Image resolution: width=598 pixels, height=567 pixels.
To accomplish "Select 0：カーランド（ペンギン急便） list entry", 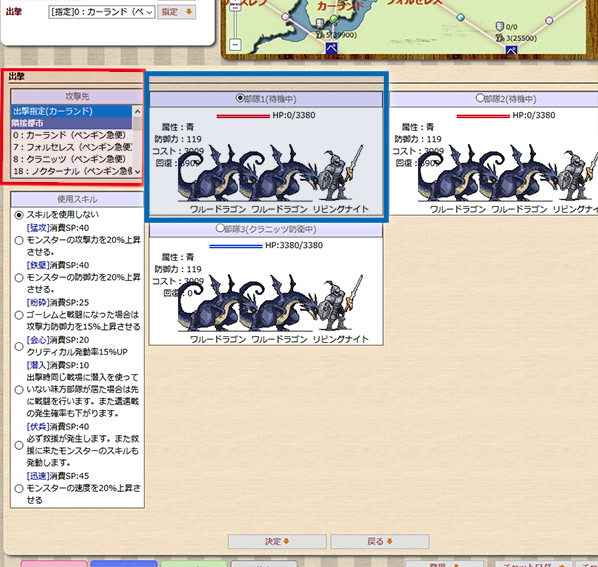I will (x=72, y=135).
